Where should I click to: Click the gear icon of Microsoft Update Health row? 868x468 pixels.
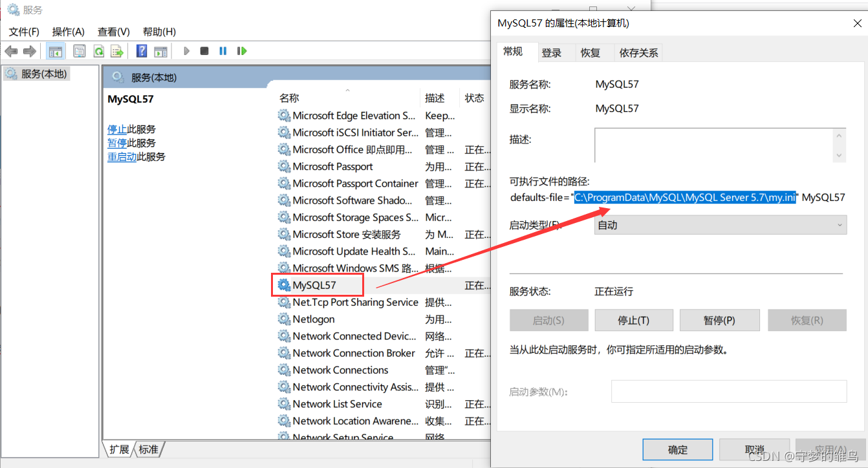click(284, 251)
